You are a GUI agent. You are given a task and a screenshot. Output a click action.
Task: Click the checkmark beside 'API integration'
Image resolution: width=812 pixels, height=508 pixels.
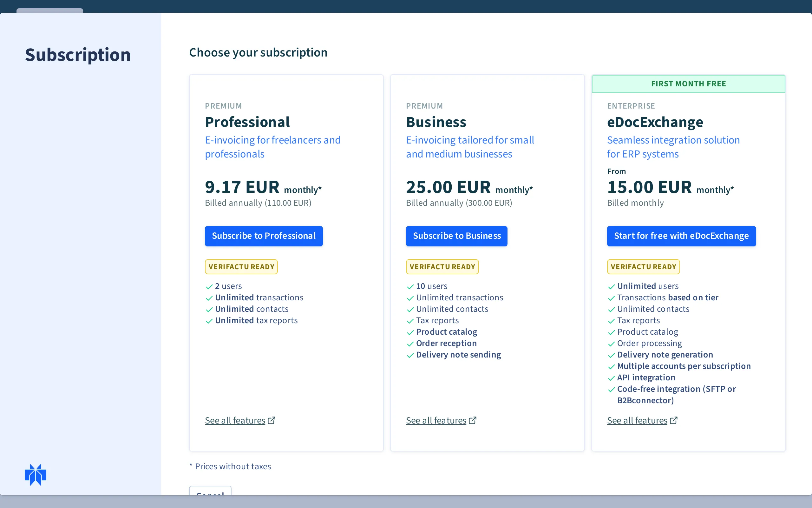(x=611, y=378)
